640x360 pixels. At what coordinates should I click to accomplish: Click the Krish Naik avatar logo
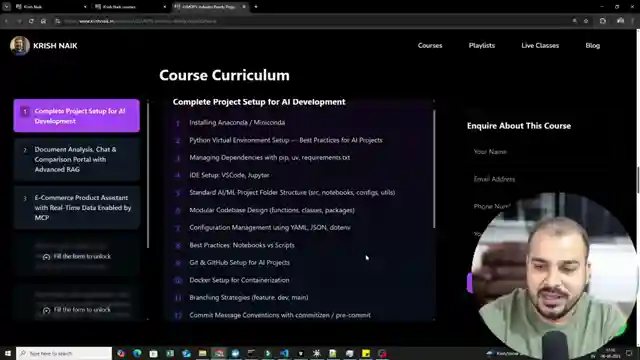pyautogui.click(x=20, y=45)
